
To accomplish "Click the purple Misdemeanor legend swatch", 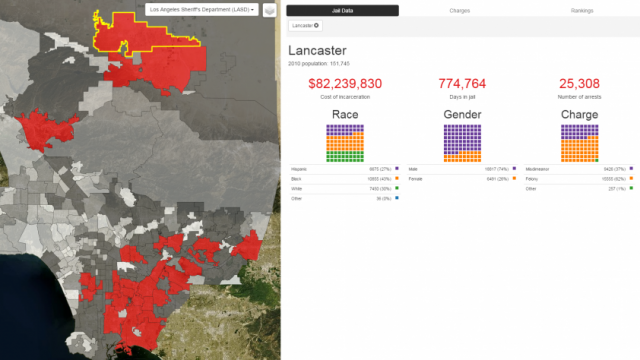I will click(631, 168).
